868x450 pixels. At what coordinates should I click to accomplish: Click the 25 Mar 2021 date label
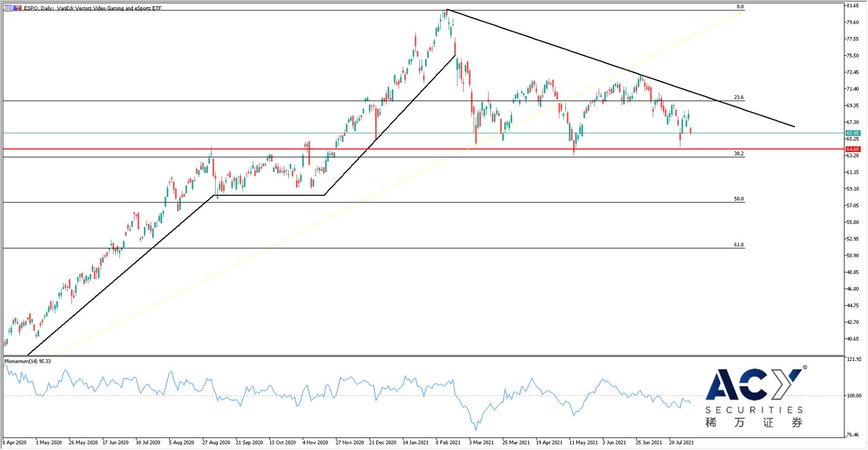point(516,442)
